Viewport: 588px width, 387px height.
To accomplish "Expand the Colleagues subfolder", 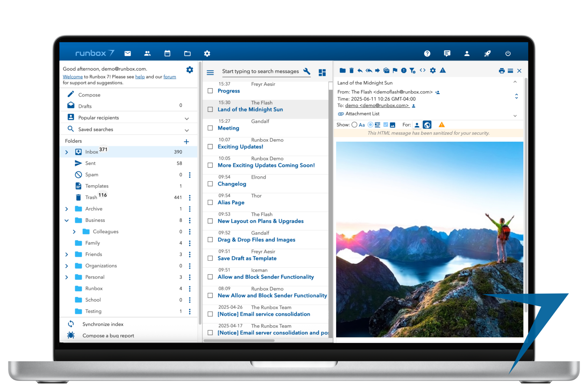I will [x=74, y=232].
